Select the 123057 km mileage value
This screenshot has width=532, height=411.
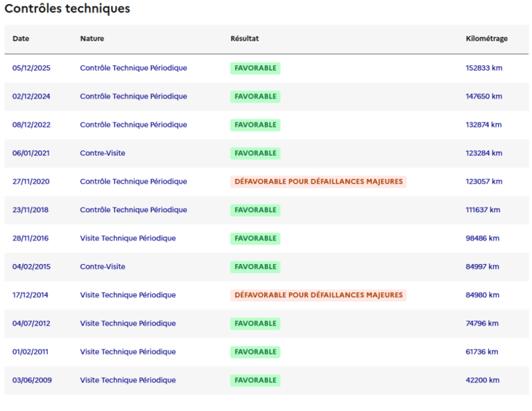pos(484,182)
